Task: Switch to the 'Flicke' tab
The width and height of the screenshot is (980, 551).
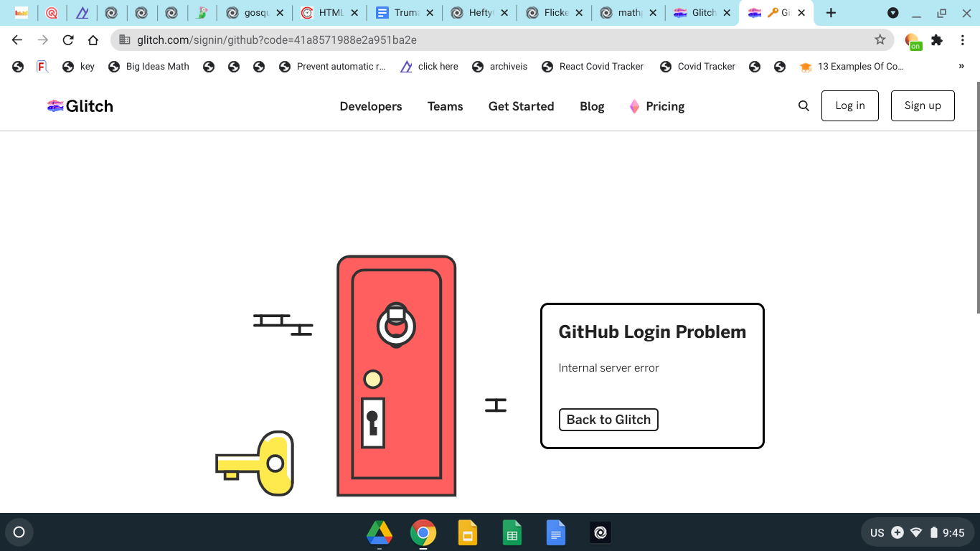Action: click(553, 13)
